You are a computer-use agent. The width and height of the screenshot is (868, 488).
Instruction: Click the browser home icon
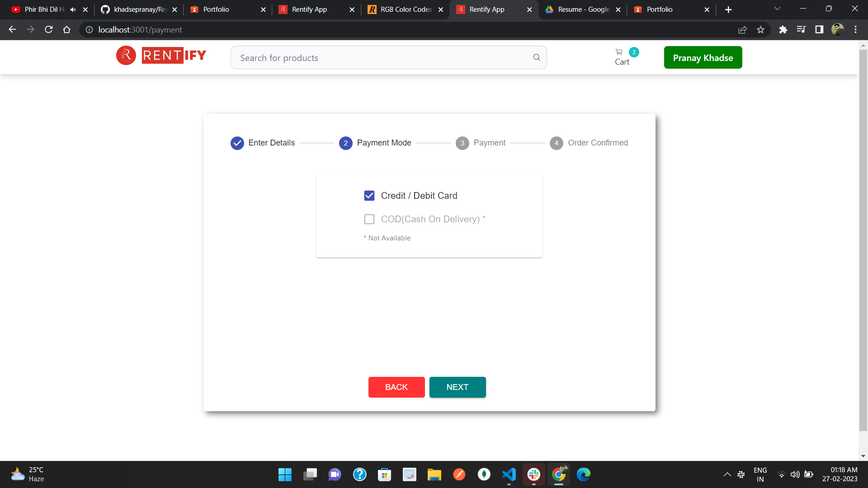tap(67, 30)
